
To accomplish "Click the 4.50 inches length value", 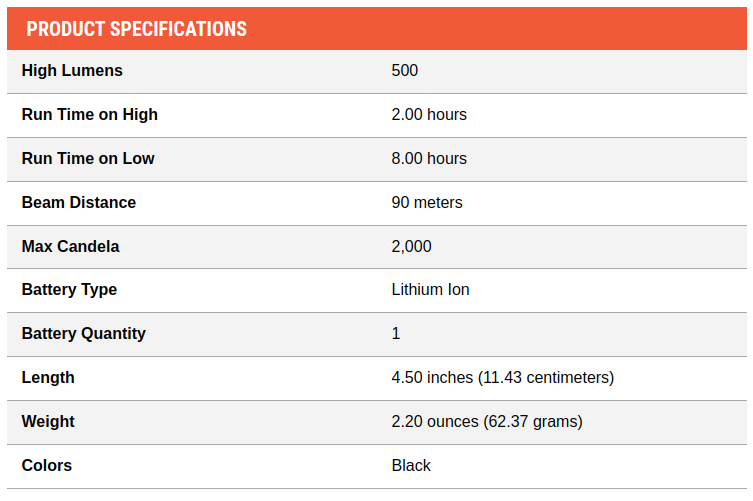I will pos(503,378).
